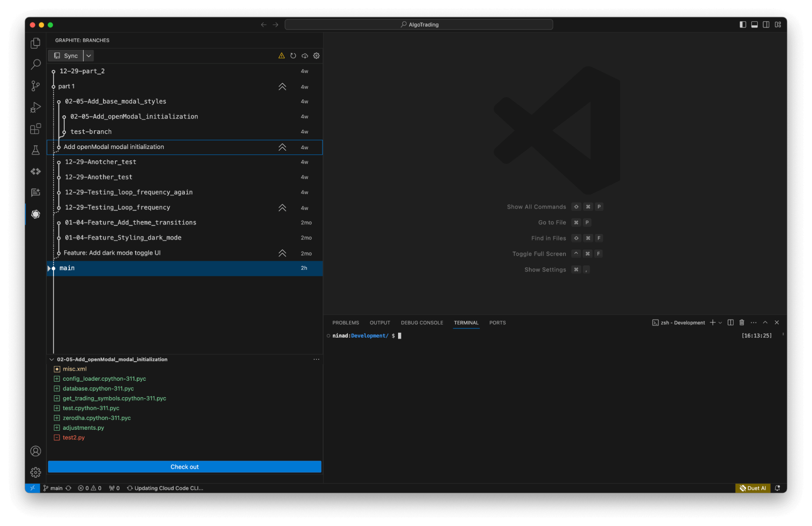
Task: Open the Extensions view
Action: pyautogui.click(x=36, y=129)
